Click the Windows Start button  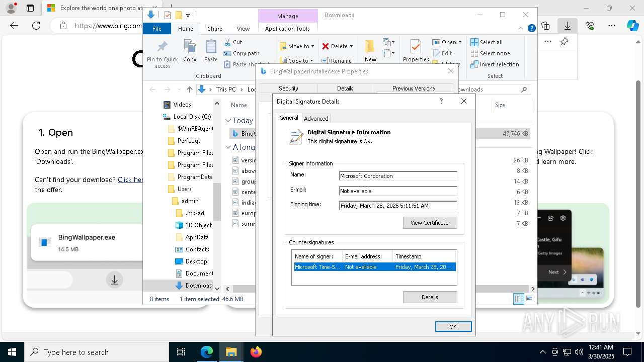[x=12, y=352]
